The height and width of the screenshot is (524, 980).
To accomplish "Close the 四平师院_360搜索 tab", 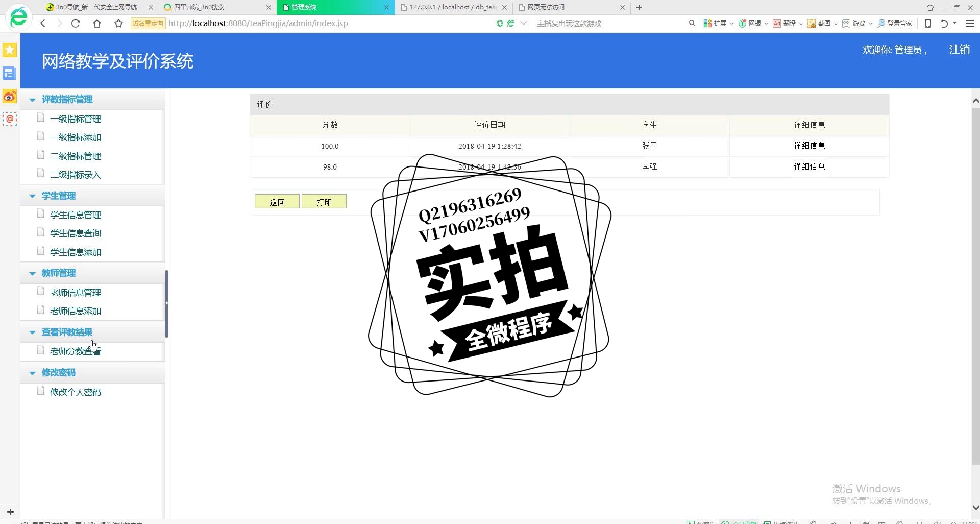I will coord(269,7).
